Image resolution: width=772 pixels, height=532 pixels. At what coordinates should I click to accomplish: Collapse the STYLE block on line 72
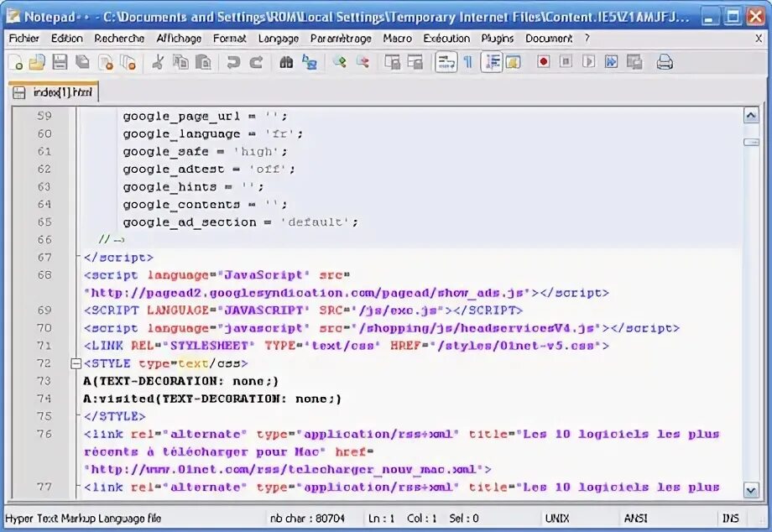76,363
